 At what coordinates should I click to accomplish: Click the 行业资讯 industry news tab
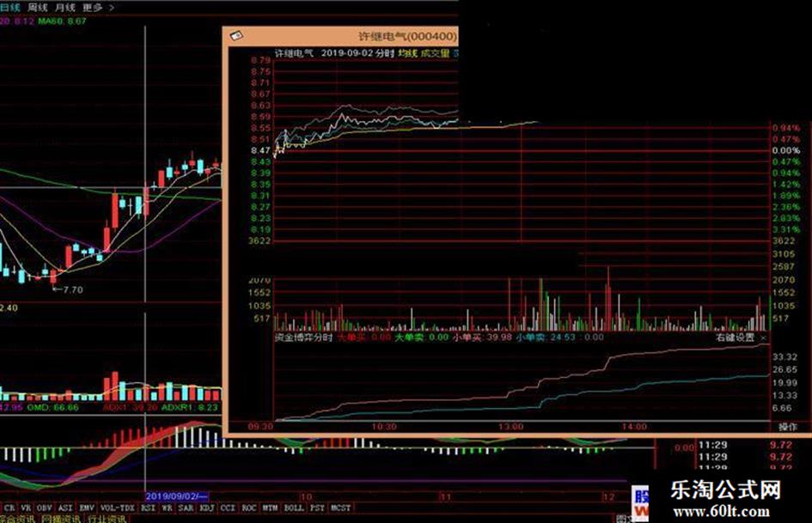click(x=107, y=519)
